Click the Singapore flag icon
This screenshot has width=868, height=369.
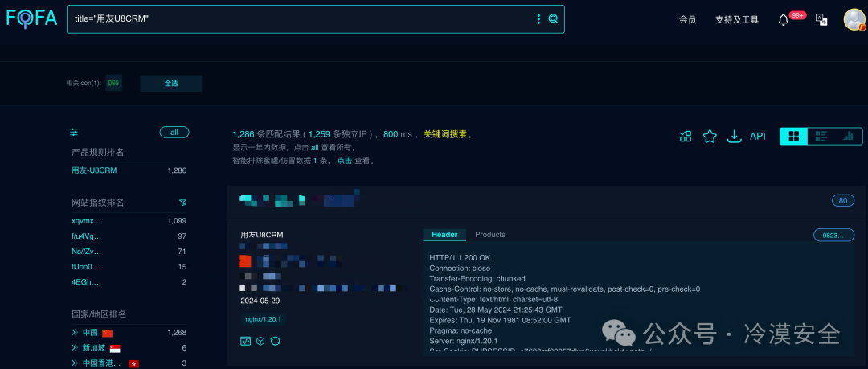(x=115, y=349)
